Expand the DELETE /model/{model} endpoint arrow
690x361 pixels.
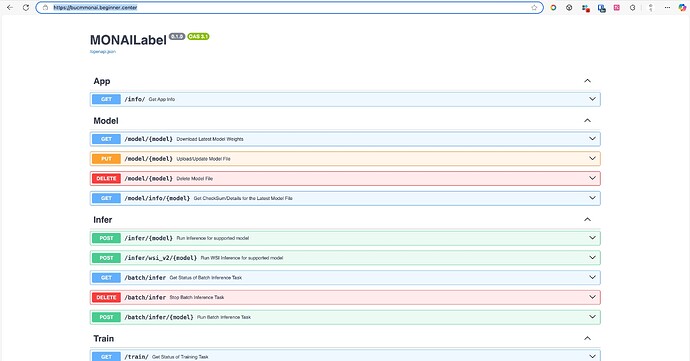592,178
